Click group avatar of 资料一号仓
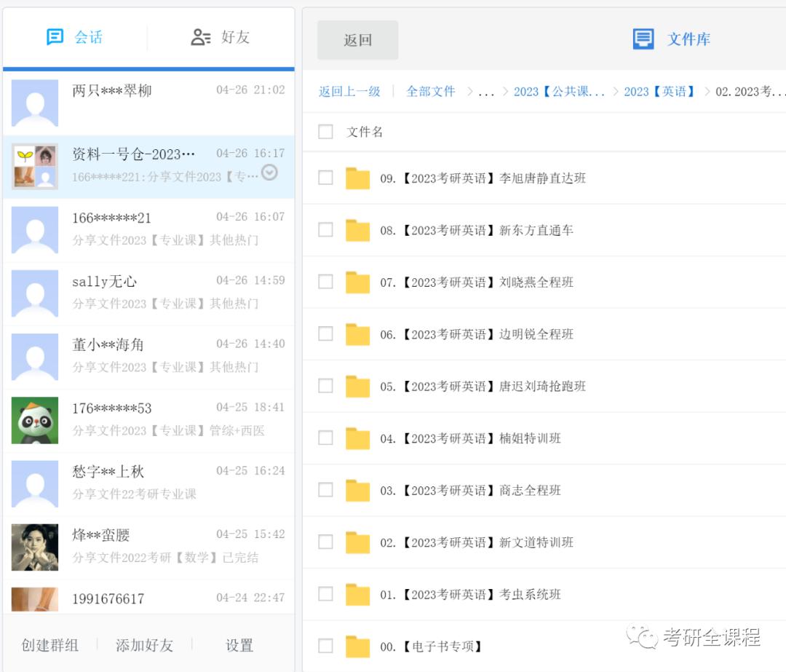This screenshot has height=672, width=786. pyautogui.click(x=35, y=167)
